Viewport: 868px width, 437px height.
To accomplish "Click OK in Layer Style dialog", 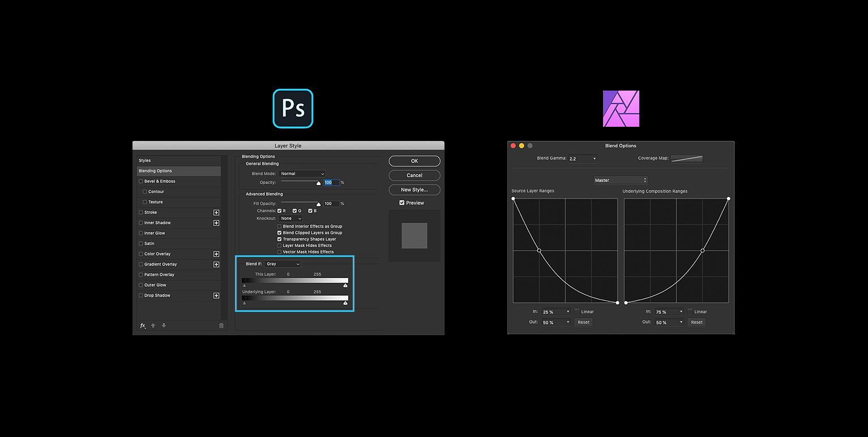I will [414, 161].
